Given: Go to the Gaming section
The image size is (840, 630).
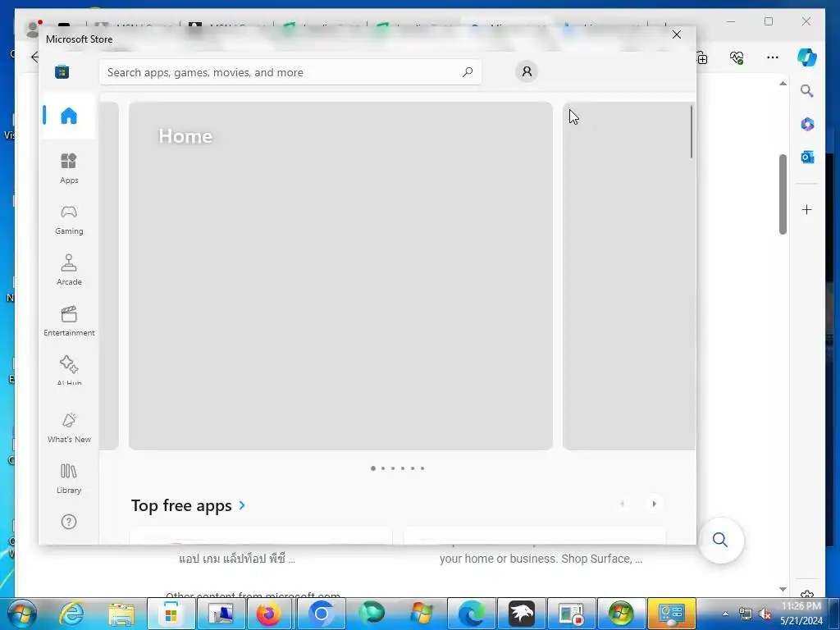Looking at the screenshot, I should pos(69,219).
